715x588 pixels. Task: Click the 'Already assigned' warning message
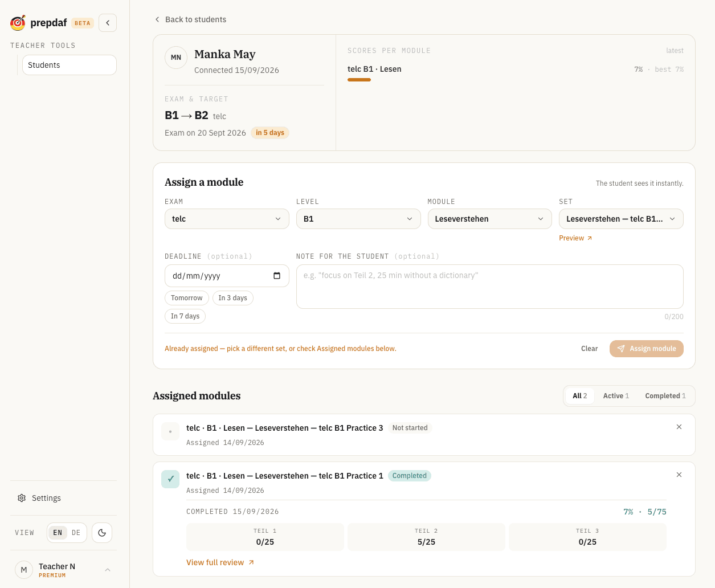(x=280, y=349)
